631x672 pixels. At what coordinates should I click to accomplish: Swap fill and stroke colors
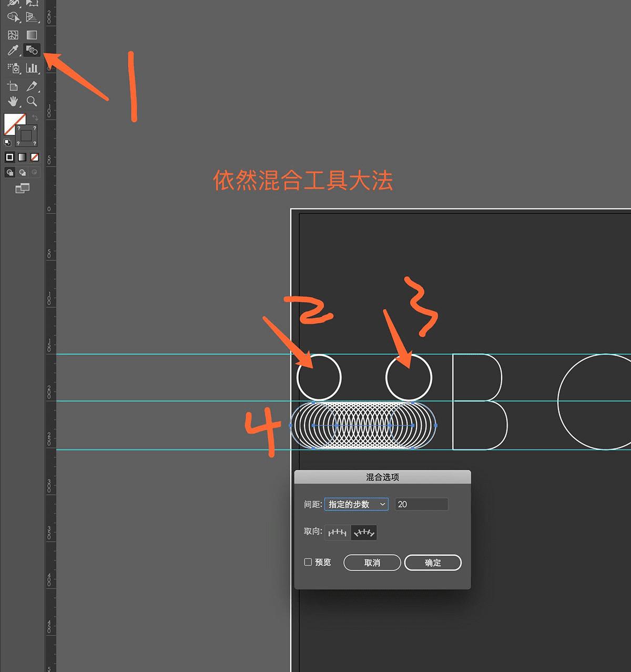pos(35,117)
